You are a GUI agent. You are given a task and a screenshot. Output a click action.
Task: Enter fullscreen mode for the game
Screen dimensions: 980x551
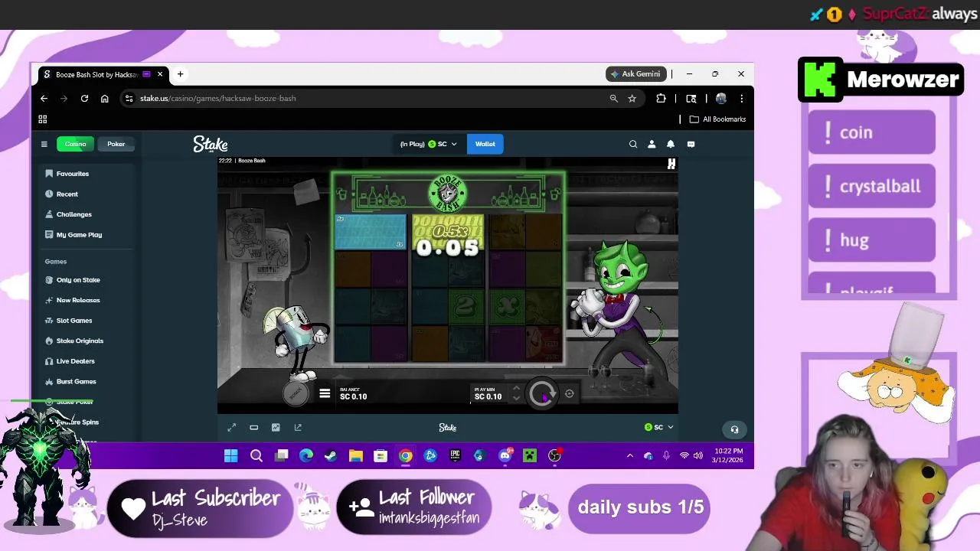coord(232,427)
